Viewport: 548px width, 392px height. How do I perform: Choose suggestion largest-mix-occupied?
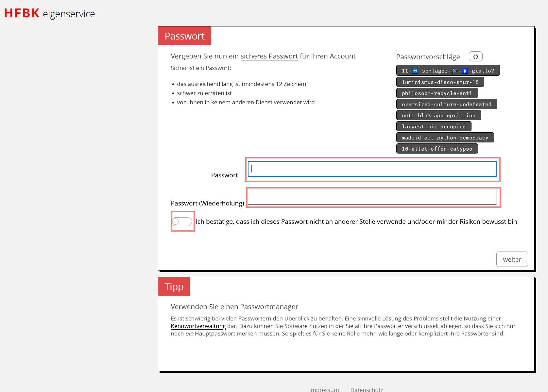(434, 126)
